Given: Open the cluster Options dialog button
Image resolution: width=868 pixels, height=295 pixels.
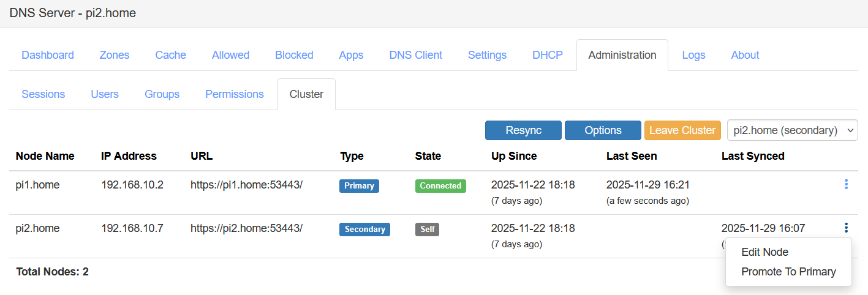Looking at the screenshot, I should (x=603, y=130).
